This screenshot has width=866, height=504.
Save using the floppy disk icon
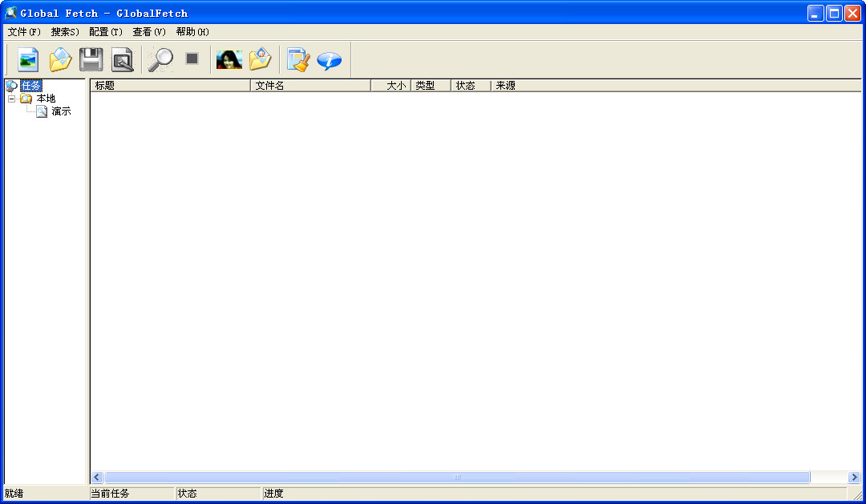click(91, 59)
